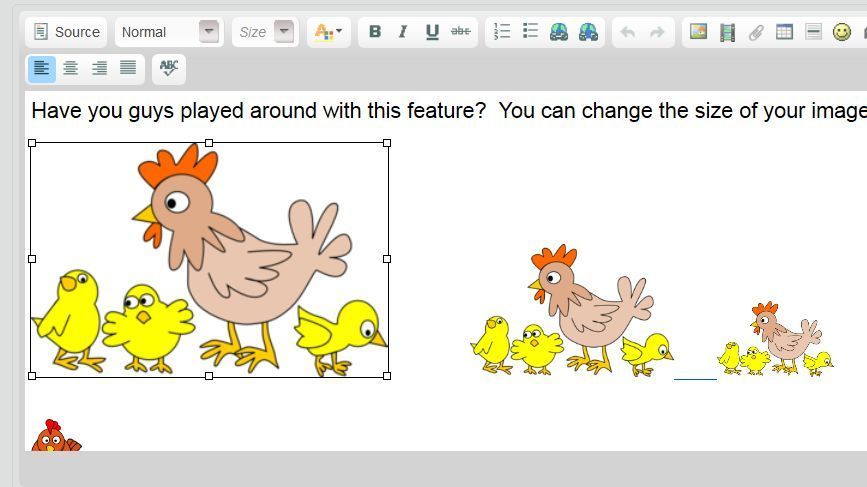
Task: Center align the text
Action: point(70,68)
